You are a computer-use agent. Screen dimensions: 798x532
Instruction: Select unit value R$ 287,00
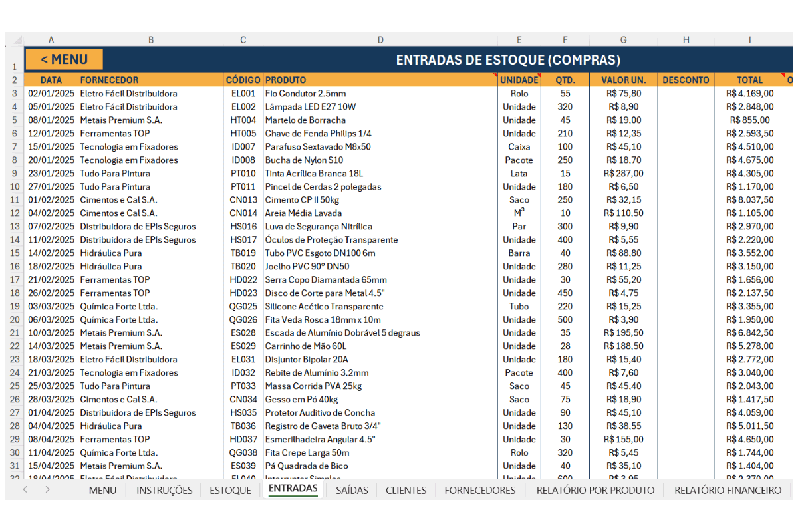(624, 174)
